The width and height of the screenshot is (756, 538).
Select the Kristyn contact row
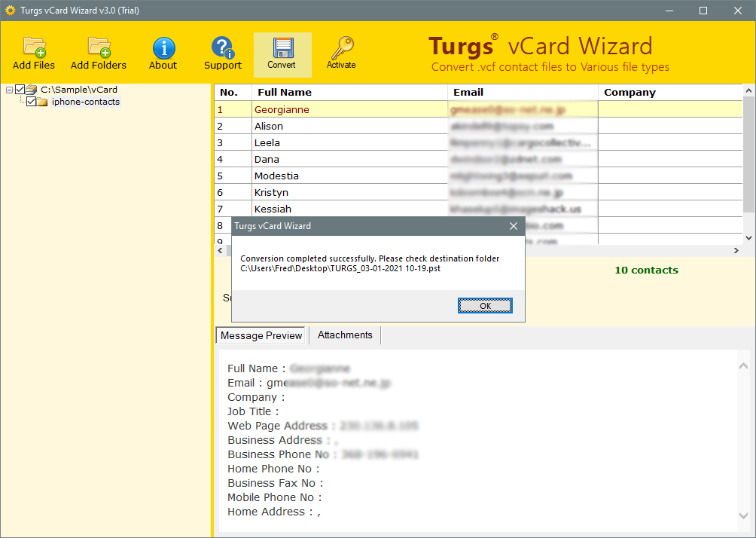(x=478, y=193)
